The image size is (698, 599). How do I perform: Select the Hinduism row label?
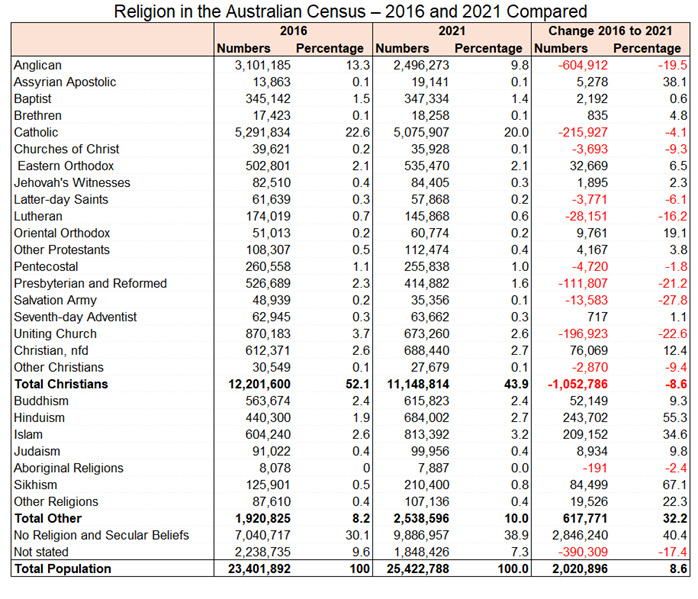pyautogui.click(x=40, y=418)
